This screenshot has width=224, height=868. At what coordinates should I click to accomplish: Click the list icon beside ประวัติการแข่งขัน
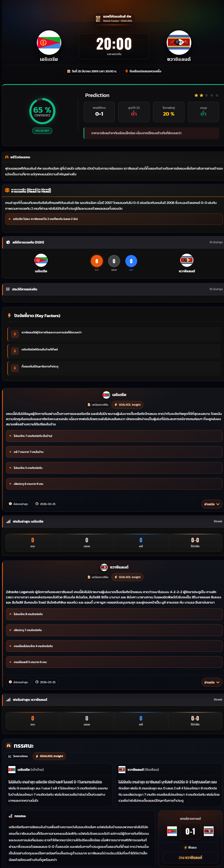click(x=8, y=289)
